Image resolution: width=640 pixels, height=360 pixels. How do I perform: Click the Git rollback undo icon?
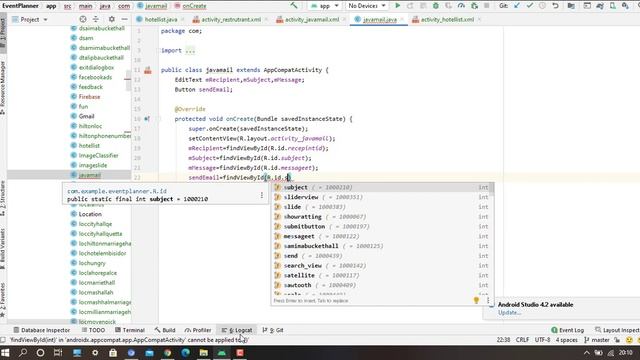tap(555, 6)
